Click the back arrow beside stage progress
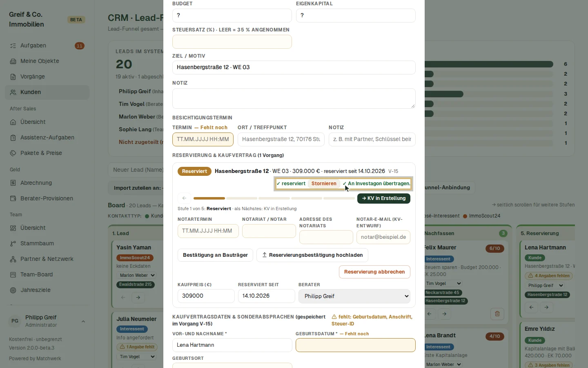Image resolution: width=588 pixels, height=368 pixels. tap(184, 198)
